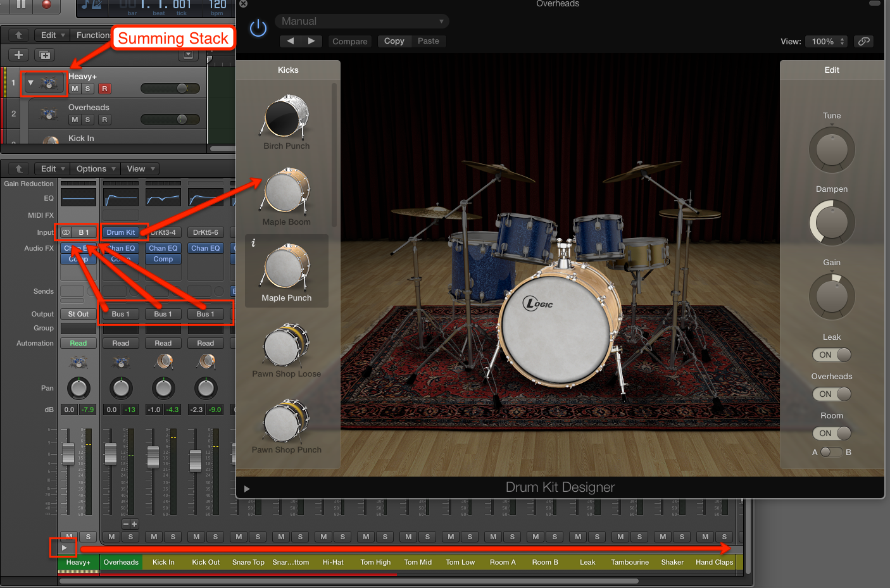Open the Comp plug-in on Kick In strip
The height and width of the screenshot is (588, 890).
pyautogui.click(x=163, y=259)
